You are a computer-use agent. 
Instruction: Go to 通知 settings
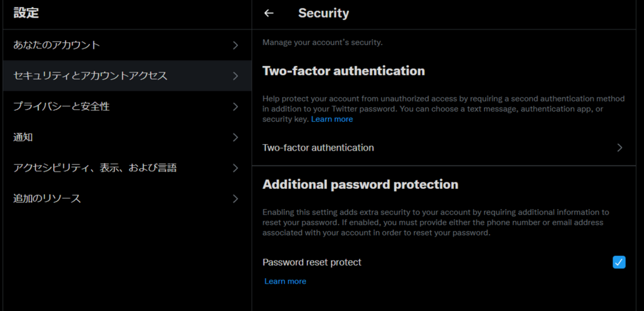click(23, 137)
